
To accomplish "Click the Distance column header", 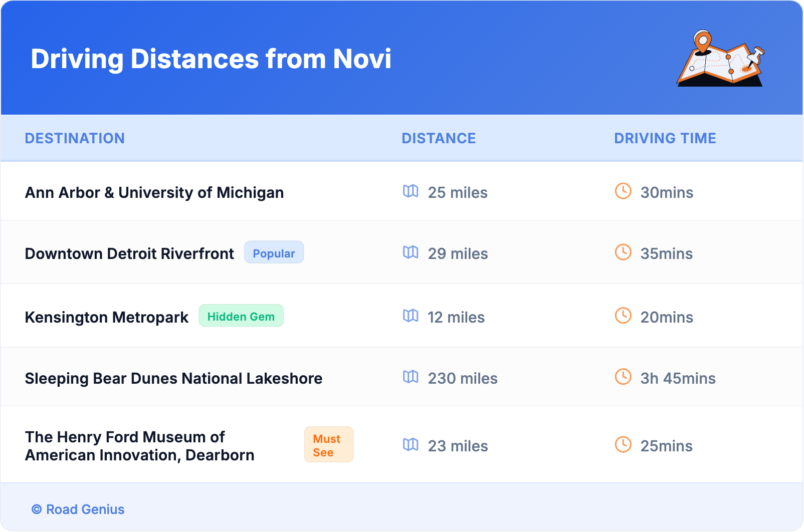I will coord(439,138).
